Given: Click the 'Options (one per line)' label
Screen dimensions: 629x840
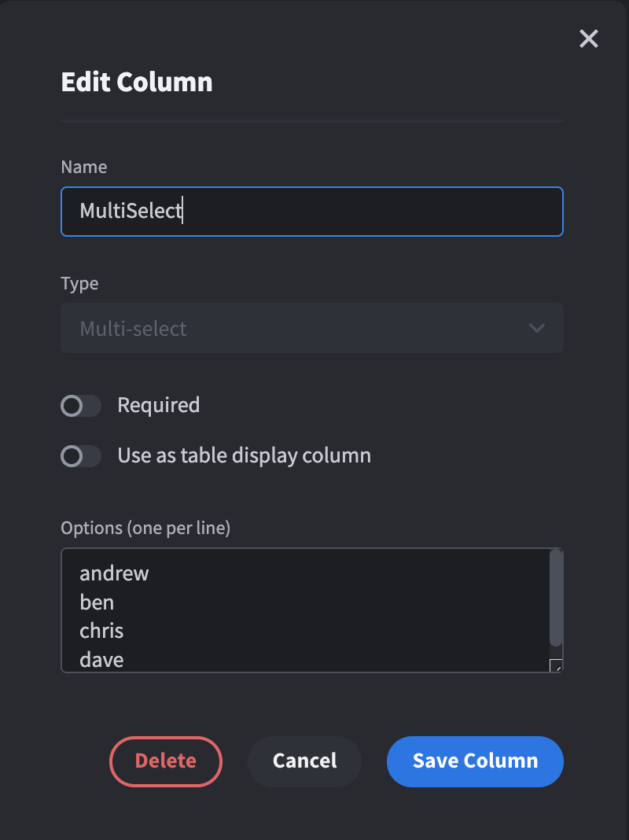Looking at the screenshot, I should point(145,528).
